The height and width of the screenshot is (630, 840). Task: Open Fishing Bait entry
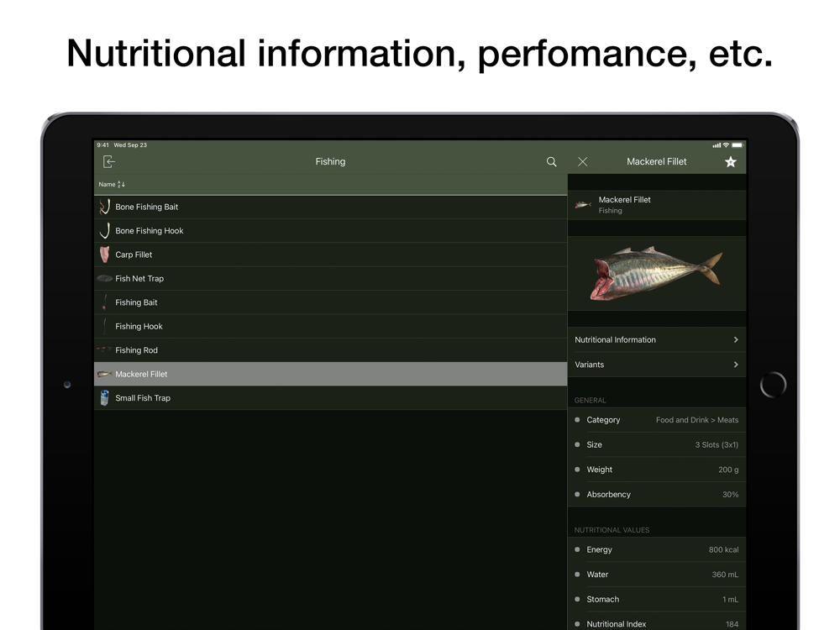pyautogui.click(x=330, y=302)
